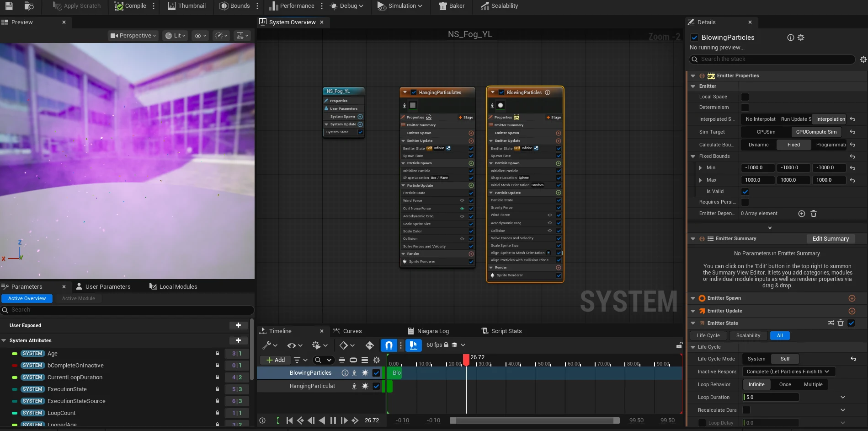Toggle timeline snapping magnet

pos(389,345)
